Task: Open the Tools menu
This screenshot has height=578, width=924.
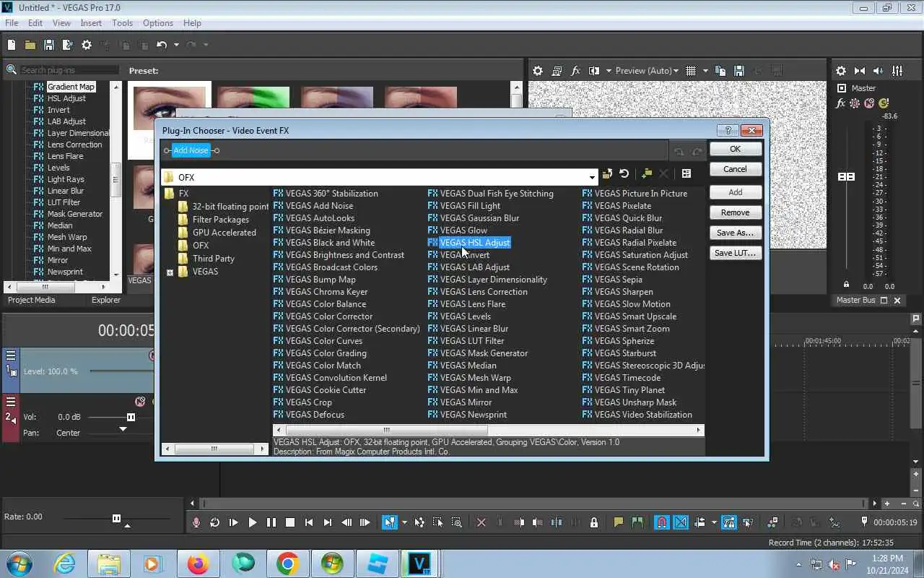Action: 122,23
